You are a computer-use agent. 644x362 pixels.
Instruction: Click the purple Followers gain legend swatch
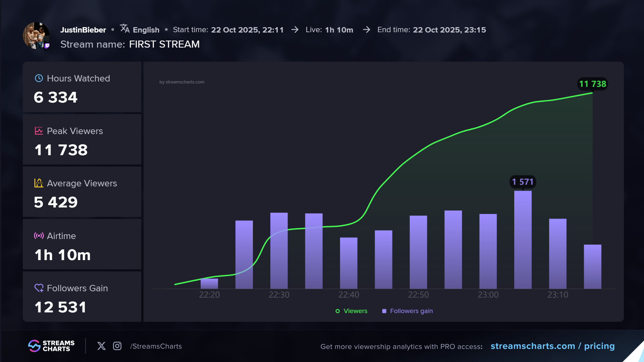[x=384, y=311]
